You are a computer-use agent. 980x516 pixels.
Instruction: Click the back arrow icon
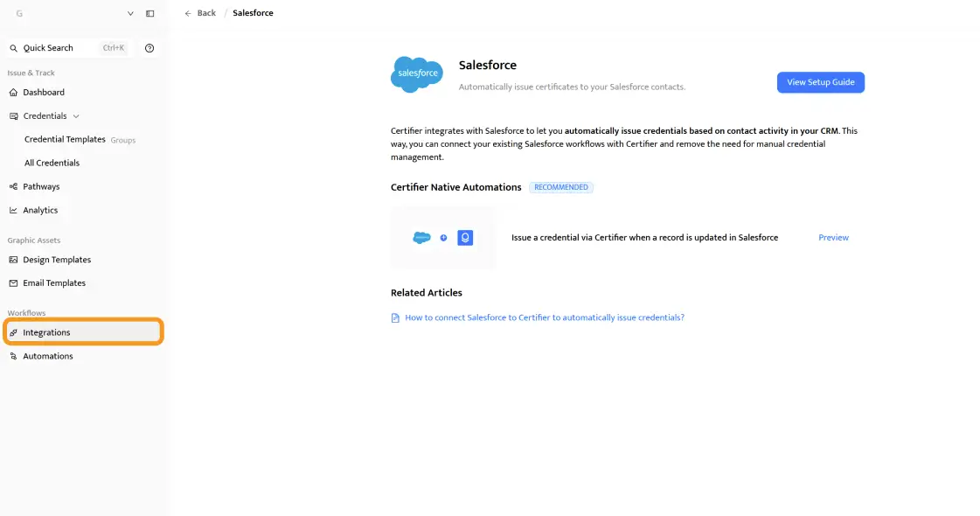click(x=188, y=13)
